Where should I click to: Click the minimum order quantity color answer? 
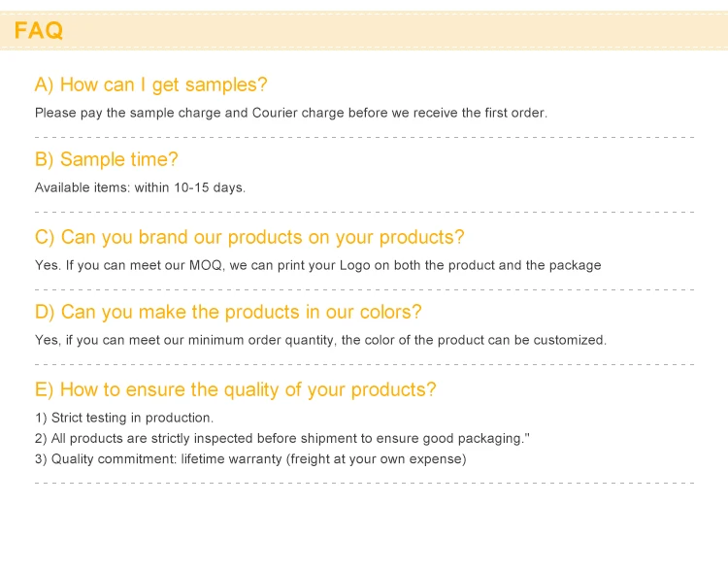coord(321,340)
